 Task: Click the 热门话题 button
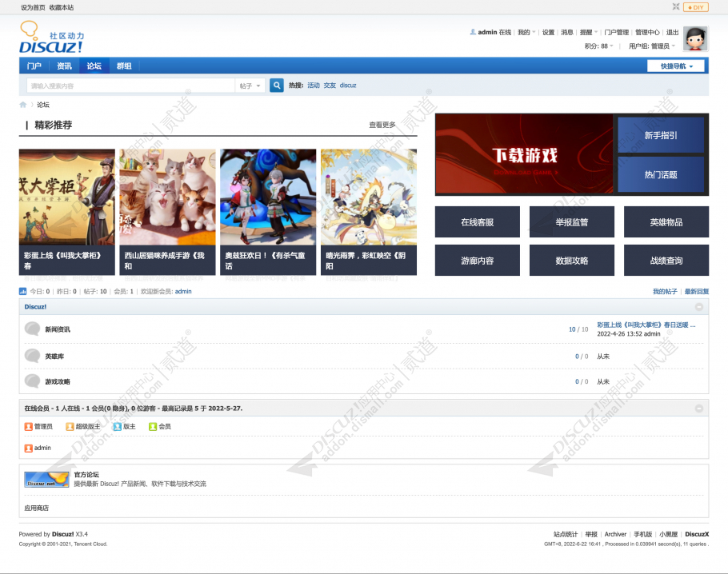click(x=661, y=174)
